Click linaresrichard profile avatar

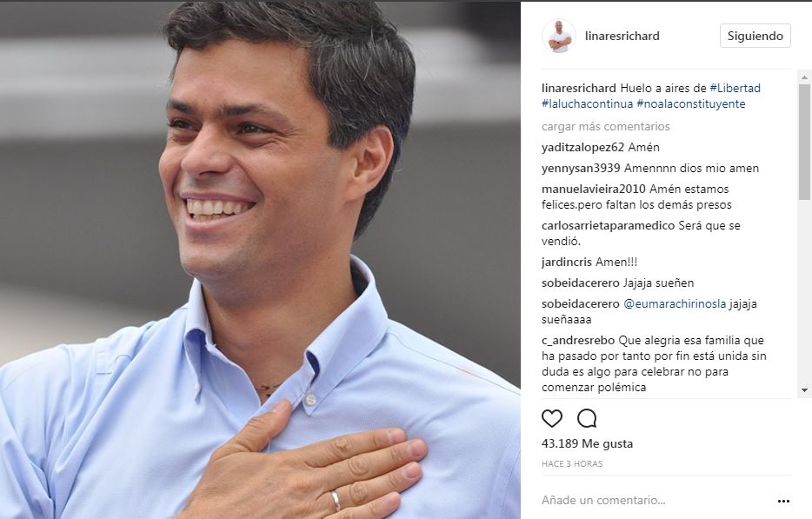point(559,37)
